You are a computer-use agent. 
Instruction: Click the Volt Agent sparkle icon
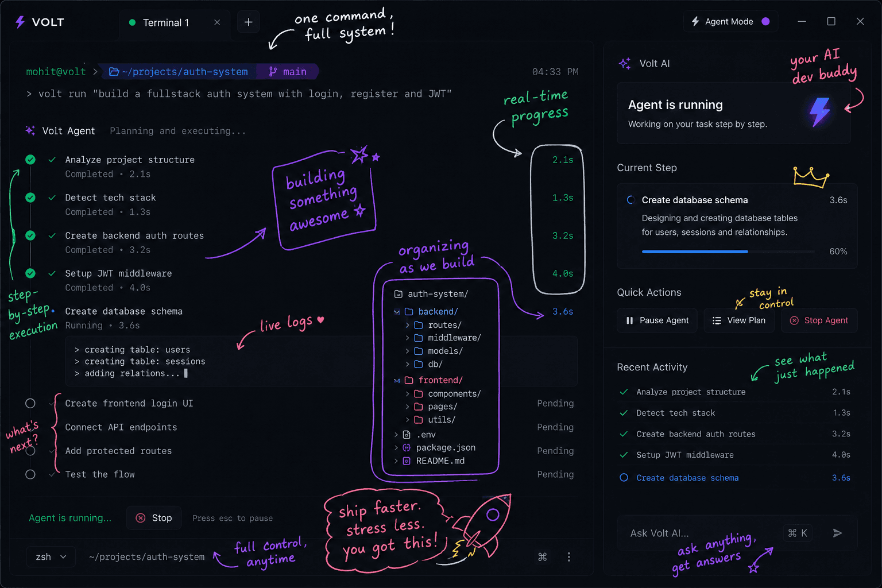click(30, 130)
